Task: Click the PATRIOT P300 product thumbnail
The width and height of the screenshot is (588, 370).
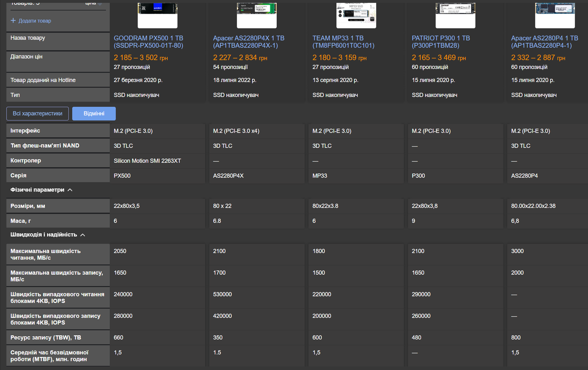Action: 456,15
